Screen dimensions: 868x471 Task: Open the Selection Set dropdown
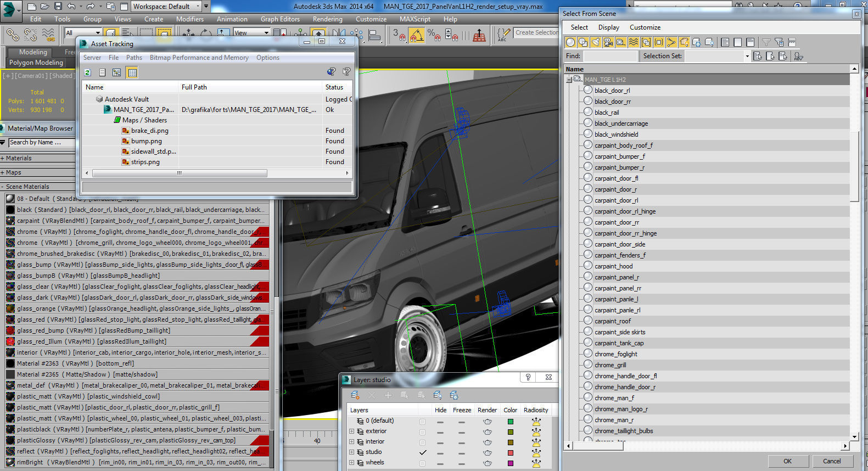[747, 56]
